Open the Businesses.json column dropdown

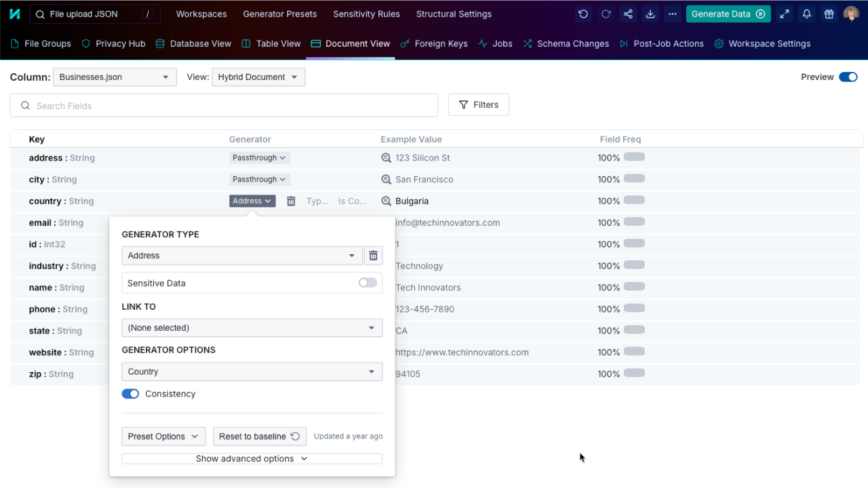pos(115,77)
